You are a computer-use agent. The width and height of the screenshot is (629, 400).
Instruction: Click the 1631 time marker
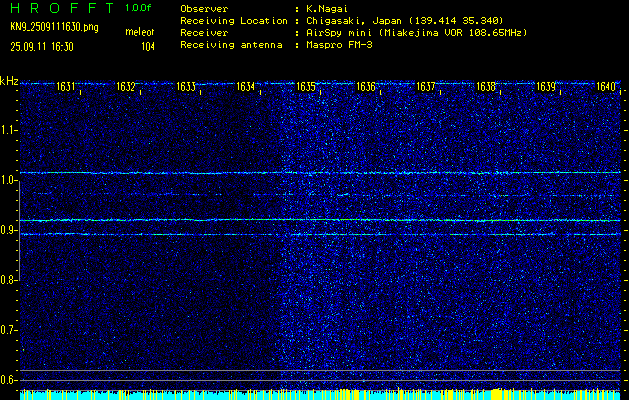66,87
